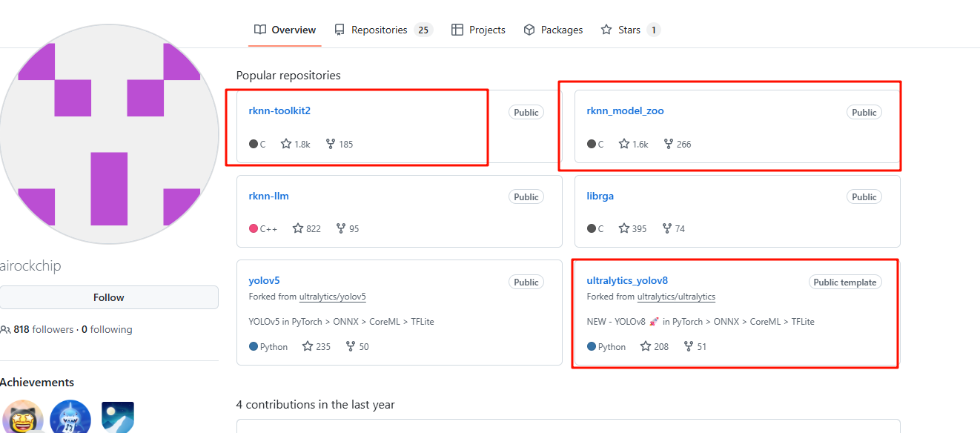This screenshot has width=980, height=433.
Task: Click the Popular repositories heading
Action: point(288,76)
